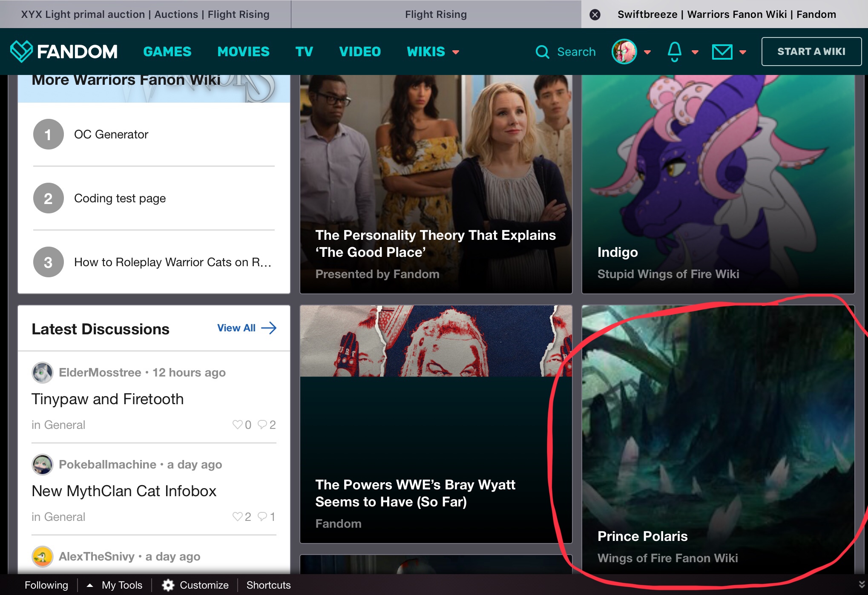Open the user avatar dropdown arrow
Image resolution: width=868 pixels, height=595 pixels.
click(x=647, y=52)
